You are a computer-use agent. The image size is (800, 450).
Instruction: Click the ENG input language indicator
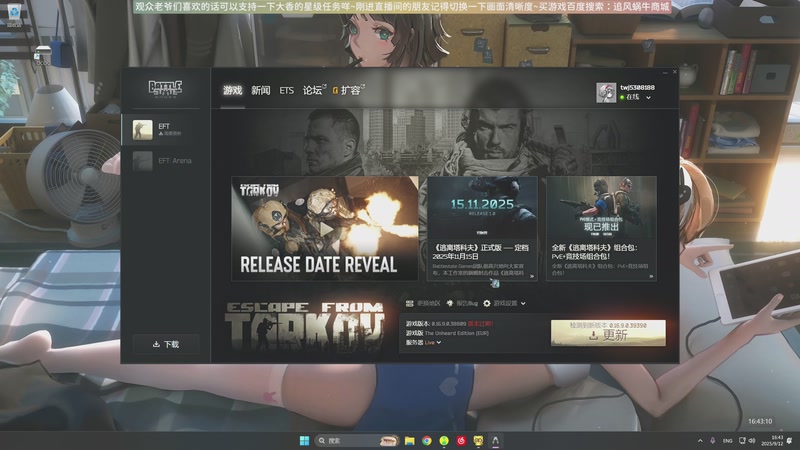728,441
